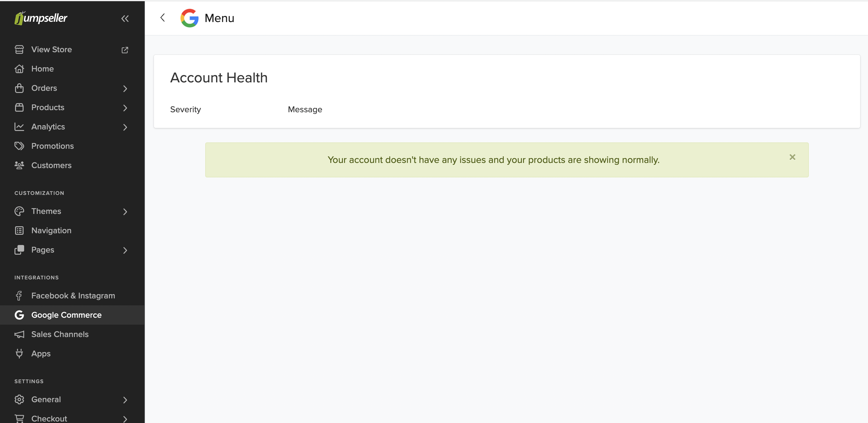Click the back arrow next to Menu
This screenshot has width=868, height=423.
163,18
